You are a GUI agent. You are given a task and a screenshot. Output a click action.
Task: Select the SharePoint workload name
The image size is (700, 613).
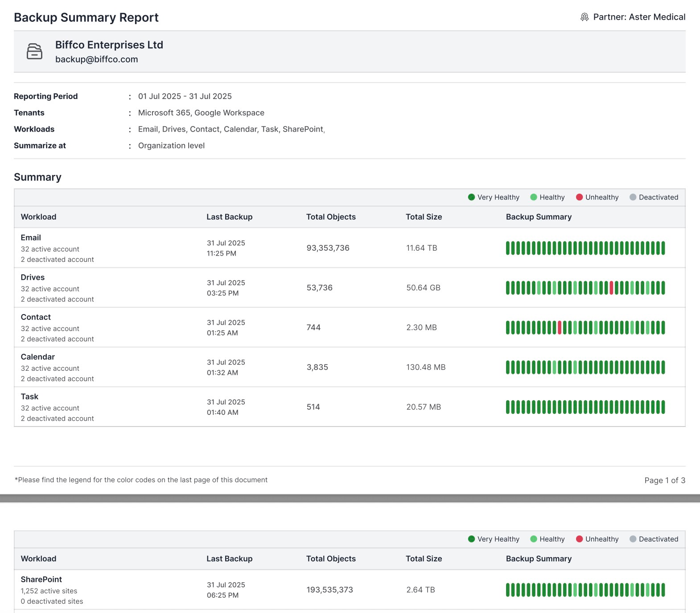click(41, 580)
